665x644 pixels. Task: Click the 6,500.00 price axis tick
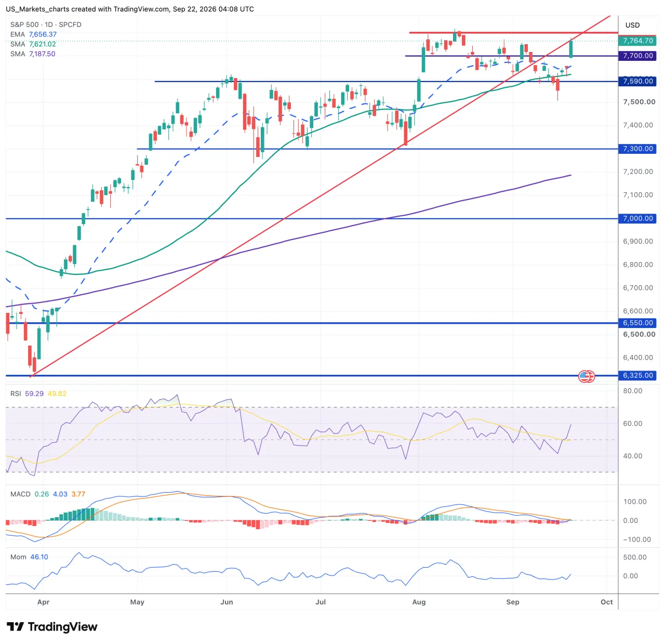(639, 334)
